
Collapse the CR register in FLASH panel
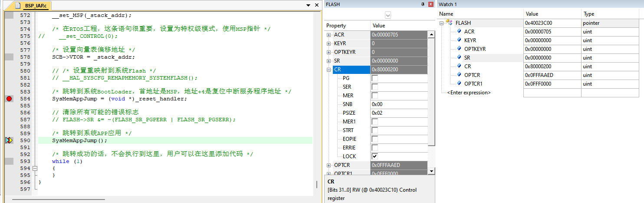pyautogui.click(x=329, y=70)
